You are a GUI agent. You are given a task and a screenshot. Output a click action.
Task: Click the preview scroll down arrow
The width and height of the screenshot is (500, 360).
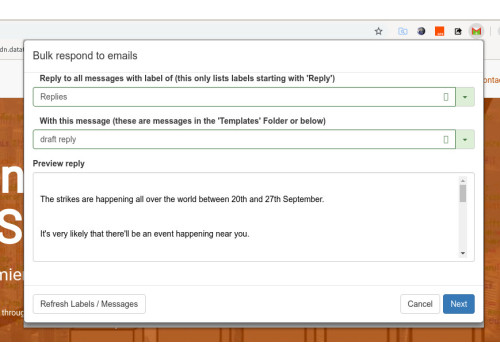pyautogui.click(x=463, y=253)
